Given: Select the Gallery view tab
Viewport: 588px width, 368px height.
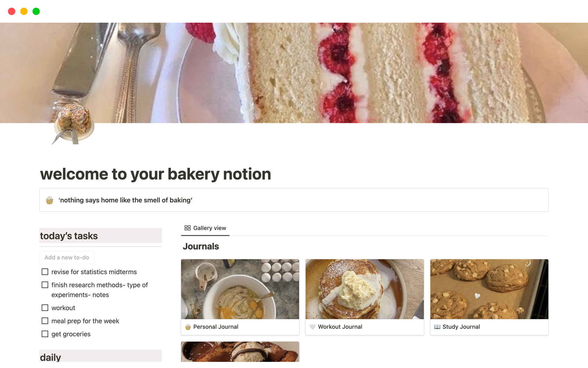Looking at the screenshot, I should pos(205,228).
